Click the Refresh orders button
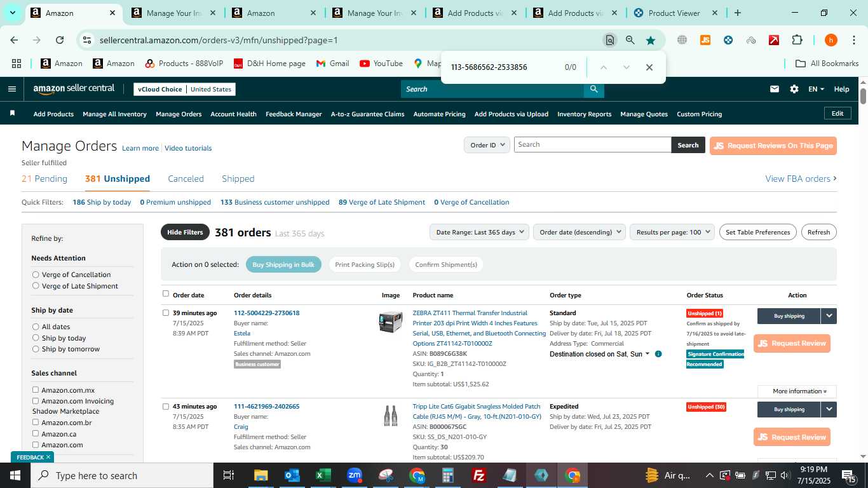The height and width of the screenshot is (488, 868). coord(818,232)
